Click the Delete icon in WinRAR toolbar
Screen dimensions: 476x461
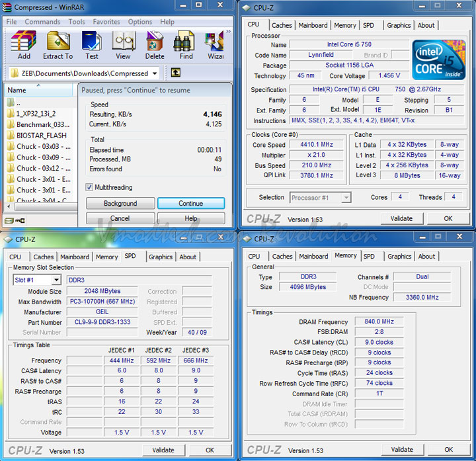[x=155, y=45]
